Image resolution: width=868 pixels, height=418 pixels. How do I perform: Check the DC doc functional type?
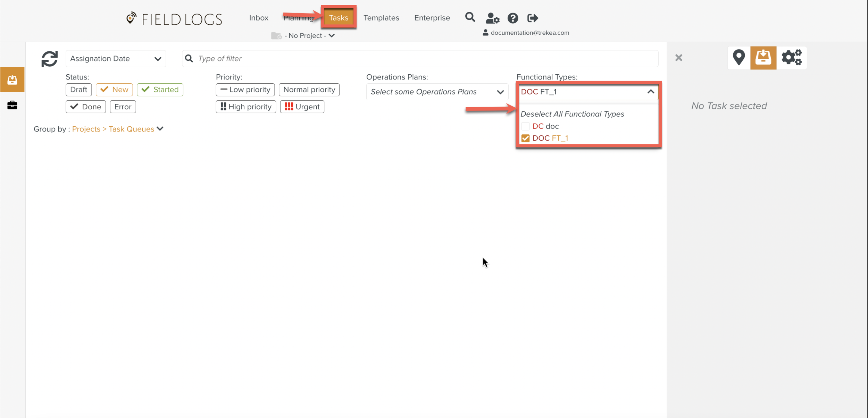click(525, 126)
